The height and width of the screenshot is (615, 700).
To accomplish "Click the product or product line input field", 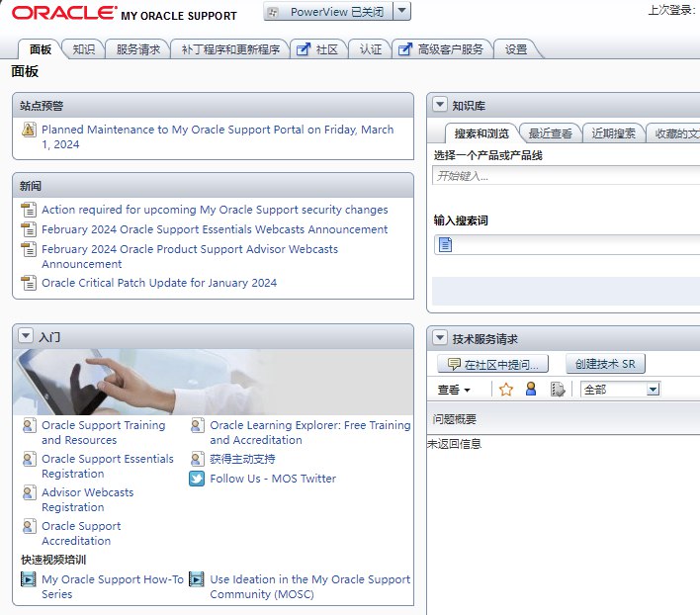I will 566,176.
